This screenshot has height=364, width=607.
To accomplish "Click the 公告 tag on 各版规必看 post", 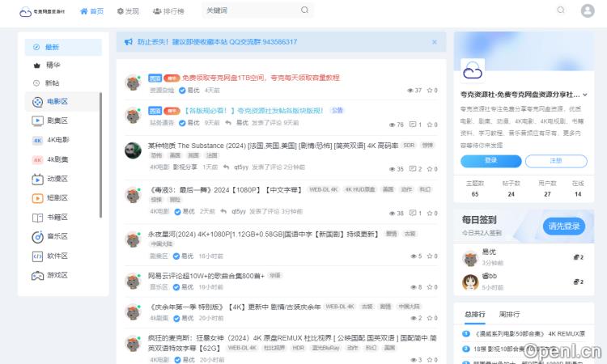I will [337, 110].
